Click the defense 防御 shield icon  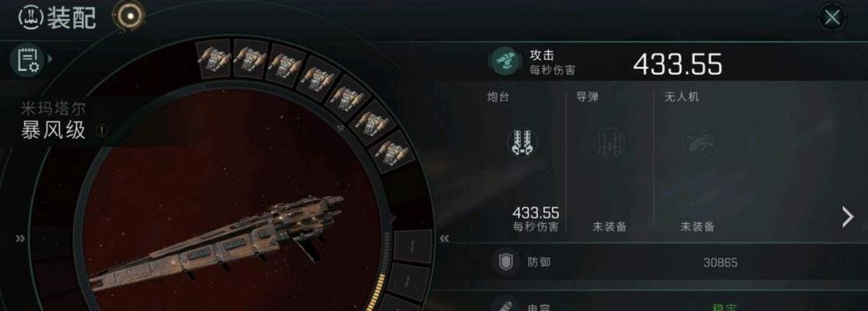point(505,262)
